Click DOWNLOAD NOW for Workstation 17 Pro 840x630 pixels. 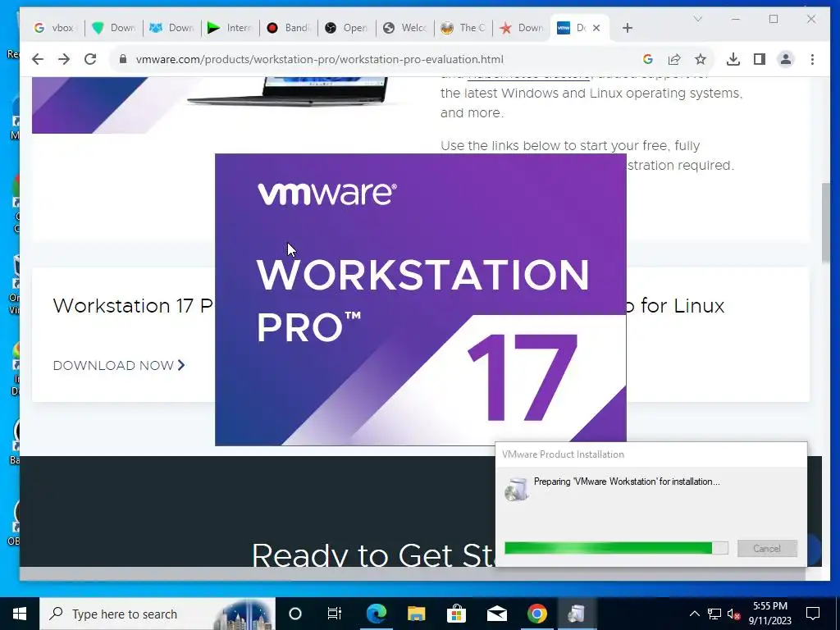click(113, 365)
